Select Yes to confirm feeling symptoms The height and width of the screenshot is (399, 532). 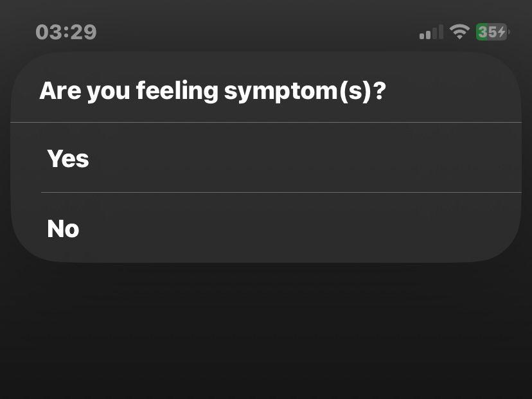coord(68,159)
